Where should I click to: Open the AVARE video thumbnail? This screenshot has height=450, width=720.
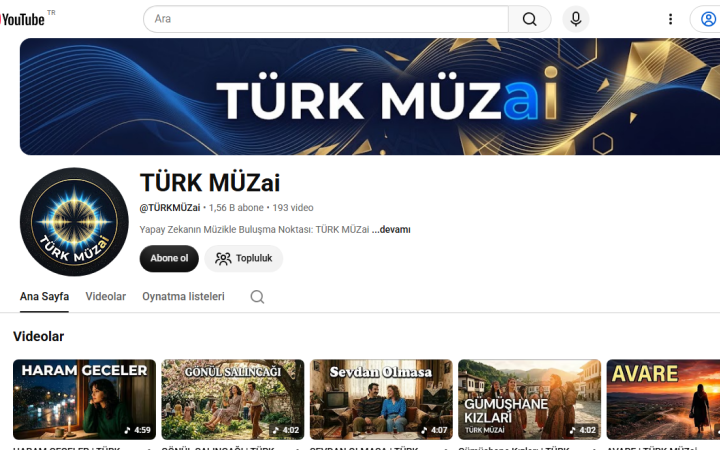[x=664, y=399]
